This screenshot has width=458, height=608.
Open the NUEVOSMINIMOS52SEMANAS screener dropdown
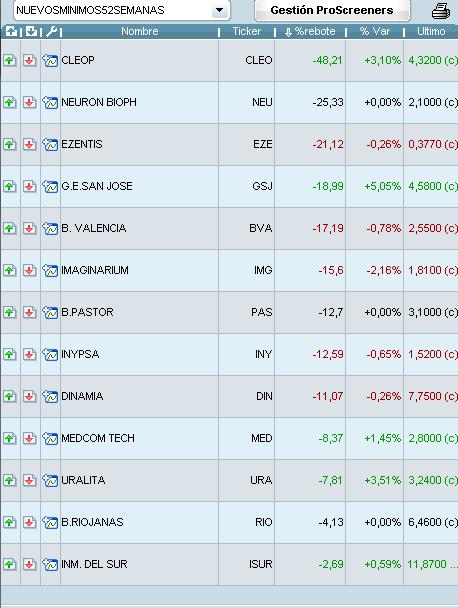tap(219, 10)
